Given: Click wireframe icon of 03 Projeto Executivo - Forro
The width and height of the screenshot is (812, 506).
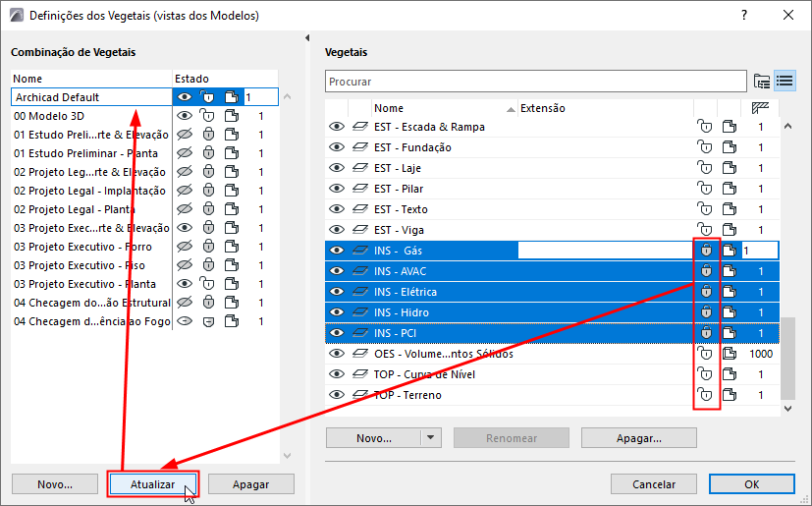Looking at the screenshot, I should tap(232, 247).
